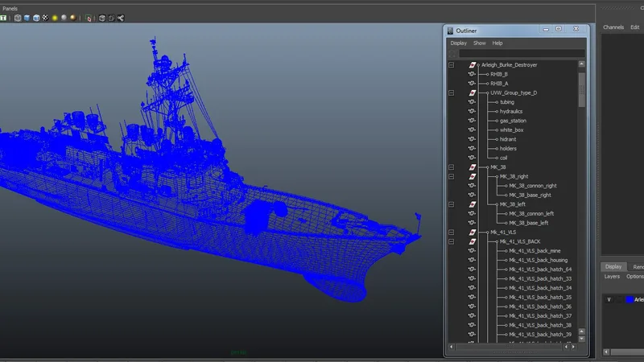The width and height of the screenshot is (644, 362).
Task: Switch to the Display layer tab
Action: 613,267
